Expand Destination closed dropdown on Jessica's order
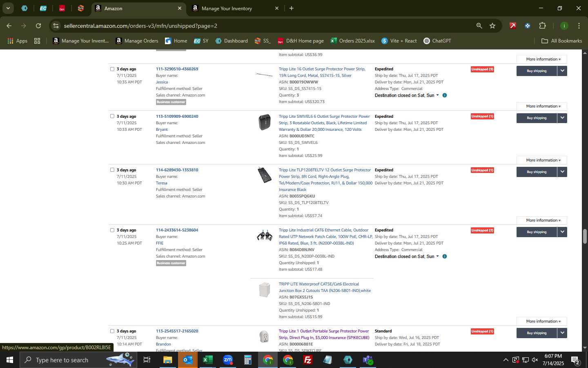Screen dimensions: 588x368 pos(437,95)
